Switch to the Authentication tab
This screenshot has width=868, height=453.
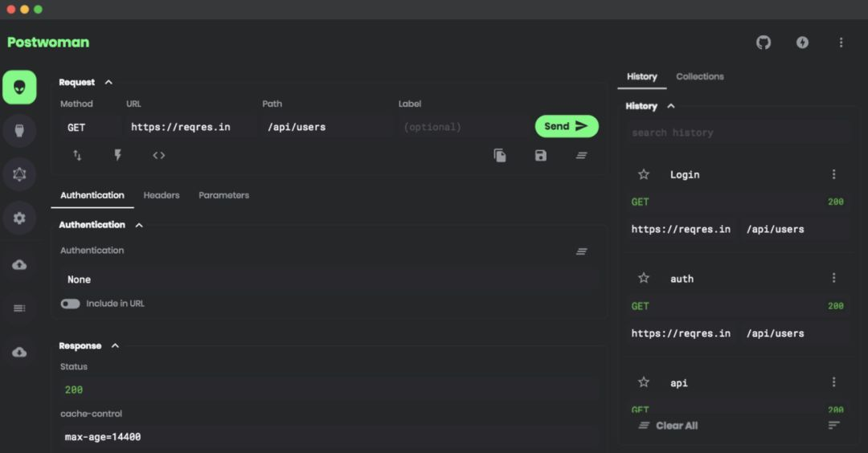tap(92, 195)
